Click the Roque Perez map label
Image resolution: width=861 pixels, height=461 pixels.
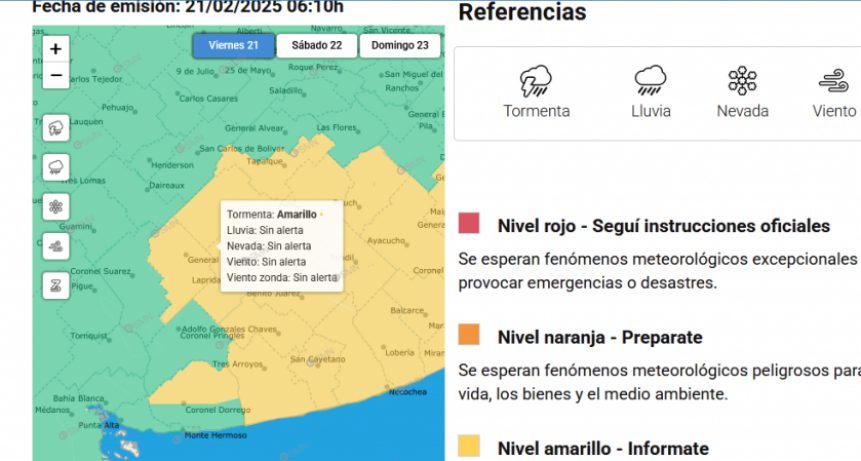coord(313,67)
